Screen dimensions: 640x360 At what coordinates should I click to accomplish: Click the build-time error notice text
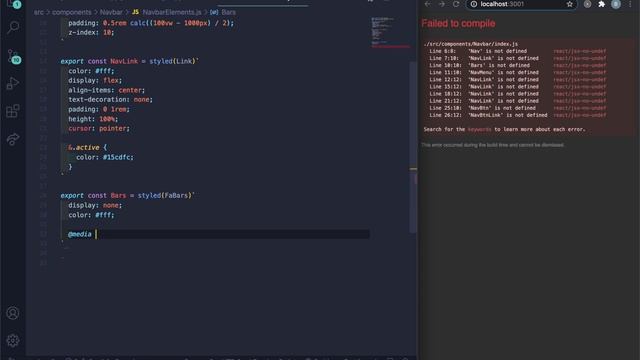click(x=493, y=145)
